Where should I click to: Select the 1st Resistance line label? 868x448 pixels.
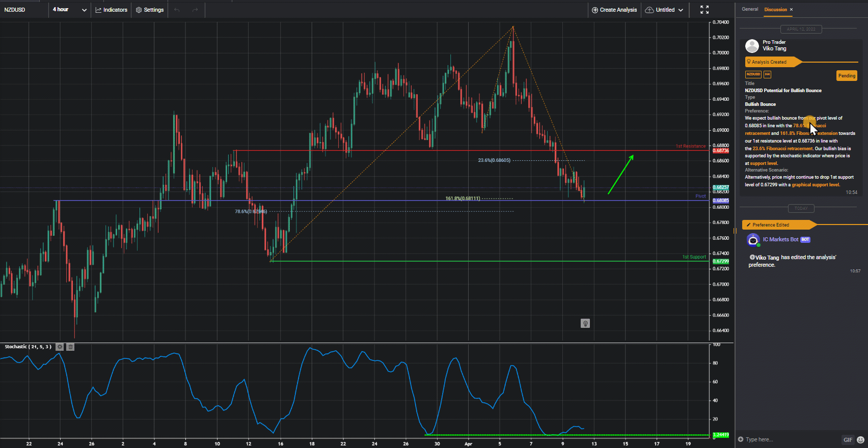click(x=691, y=146)
